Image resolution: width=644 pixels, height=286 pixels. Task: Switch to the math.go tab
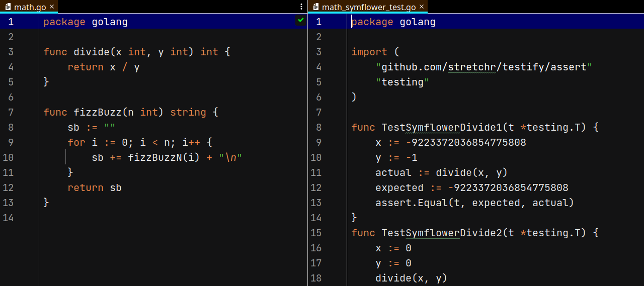pos(30,7)
